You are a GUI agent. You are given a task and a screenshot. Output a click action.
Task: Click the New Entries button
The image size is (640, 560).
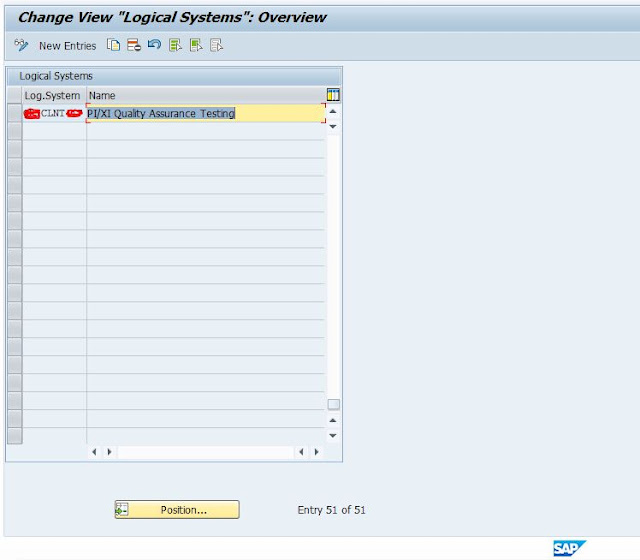(x=67, y=46)
